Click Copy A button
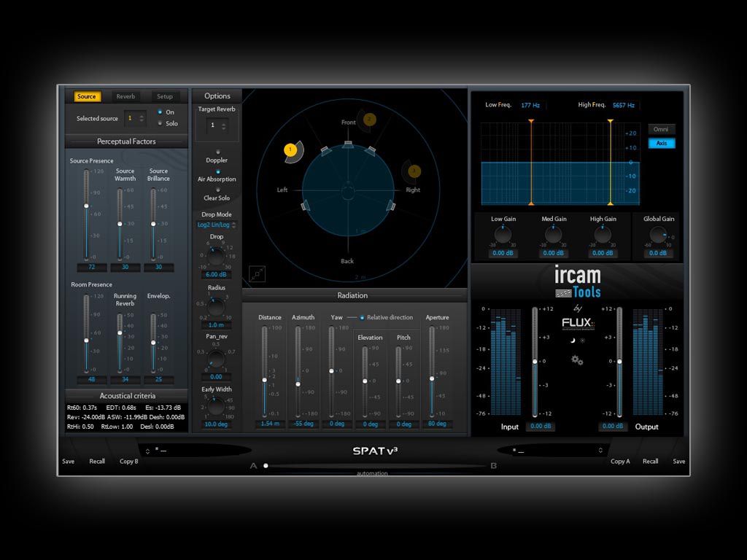 620,462
